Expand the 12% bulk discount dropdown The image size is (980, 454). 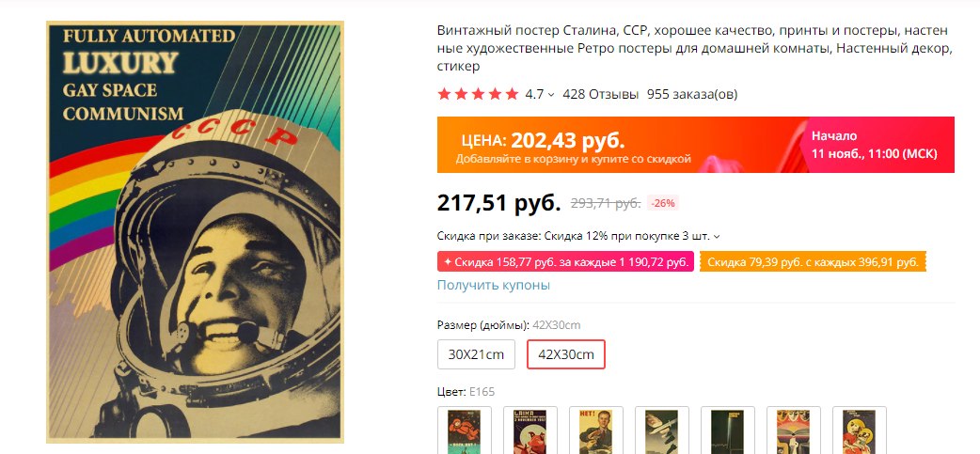[717, 237]
